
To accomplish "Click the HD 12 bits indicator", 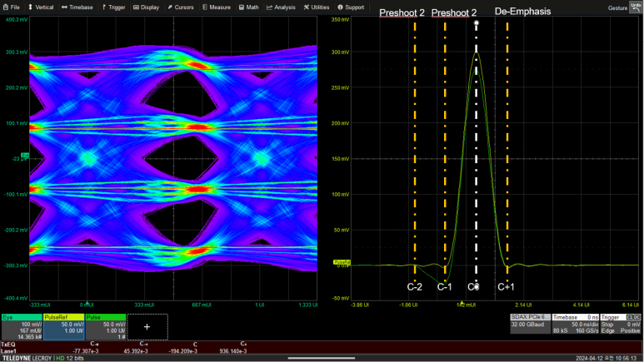I will click(70, 359).
